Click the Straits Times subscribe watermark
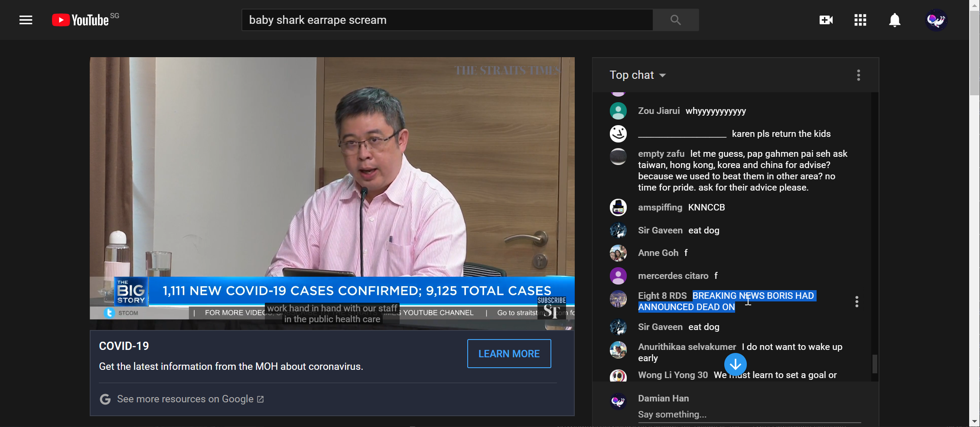 point(551,308)
